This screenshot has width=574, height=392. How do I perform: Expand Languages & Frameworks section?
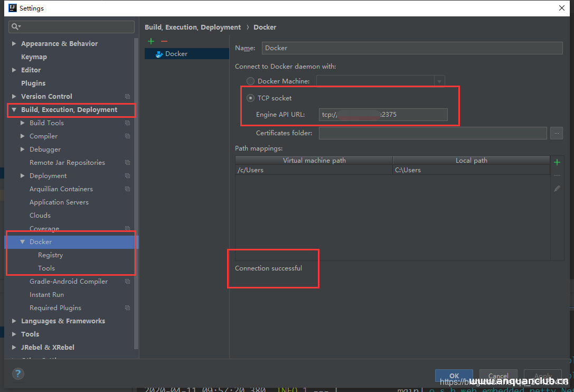pyautogui.click(x=14, y=321)
